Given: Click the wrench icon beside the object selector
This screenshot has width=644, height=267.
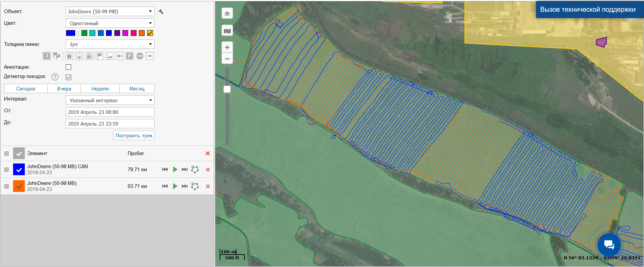Looking at the screenshot, I should 161,11.
